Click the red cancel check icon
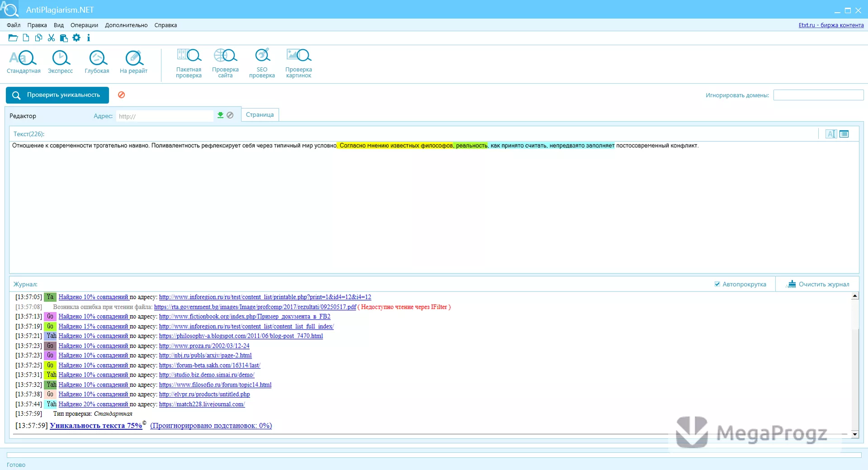Viewport: 868px width, 470px height. [x=122, y=95]
